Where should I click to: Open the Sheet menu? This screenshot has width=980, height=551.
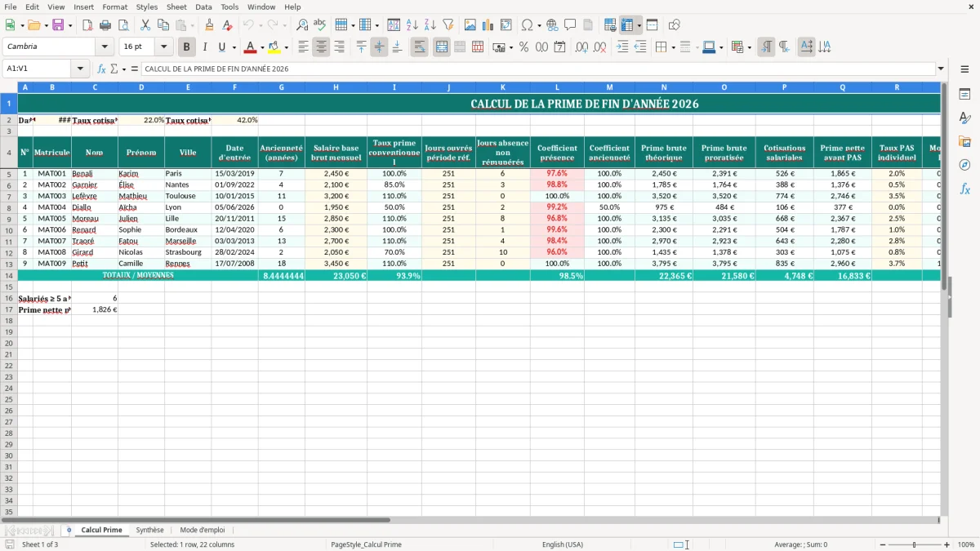pos(177,7)
